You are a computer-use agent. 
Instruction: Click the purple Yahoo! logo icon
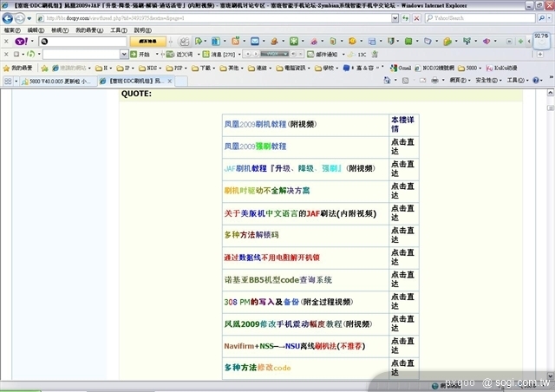(21, 42)
